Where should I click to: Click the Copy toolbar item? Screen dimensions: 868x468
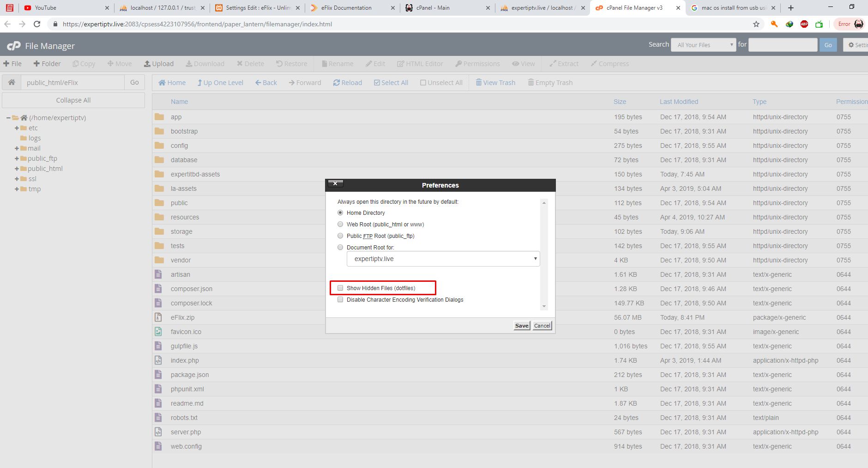pyautogui.click(x=84, y=64)
